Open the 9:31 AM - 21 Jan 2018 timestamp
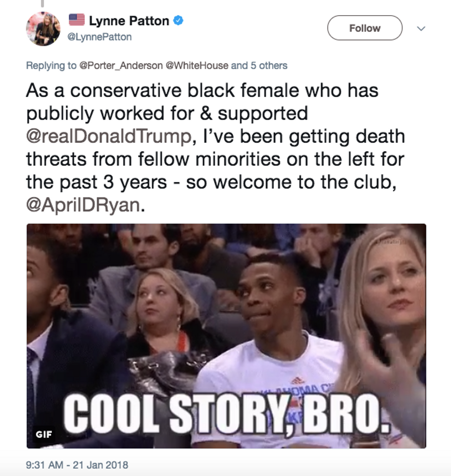The height and width of the screenshot is (476, 451). [77, 465]
